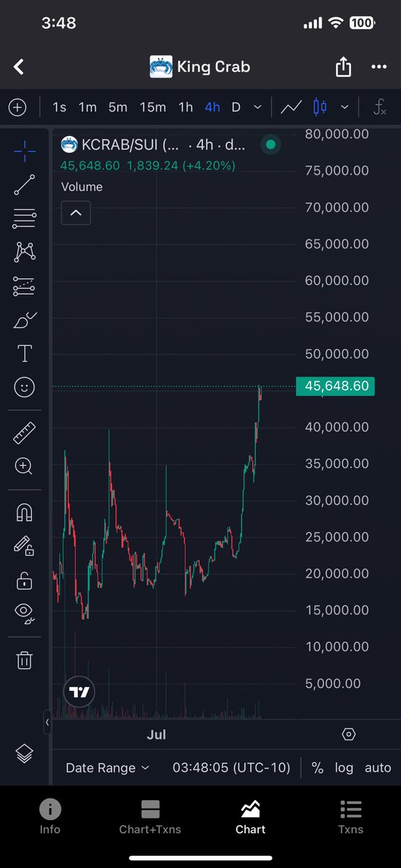Open the object tree layers icon
The image size is (401, 868).
(25, 753)
